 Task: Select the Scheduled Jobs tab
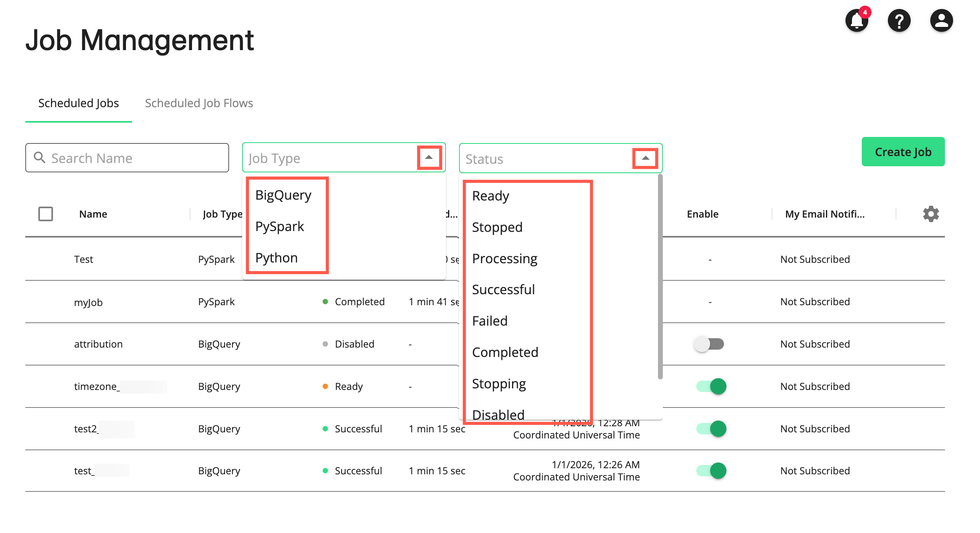tap(78, 103)
